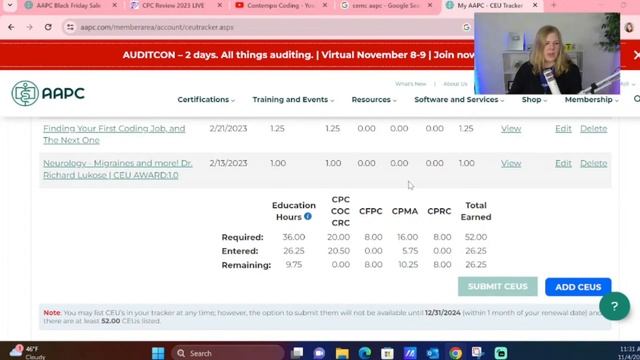Click the AUDITCON banner text

(x=299, y=55)
